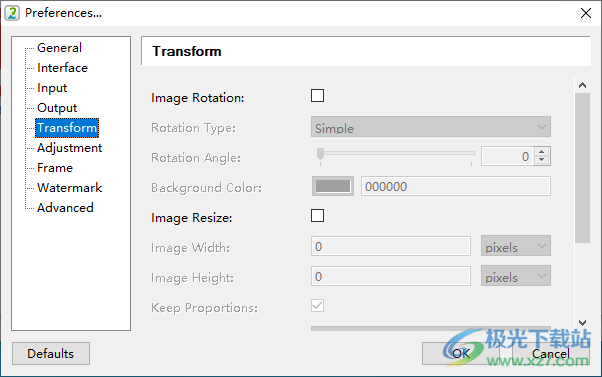
Task: Open the Image Width units dropdown
Action: (516, 246)
